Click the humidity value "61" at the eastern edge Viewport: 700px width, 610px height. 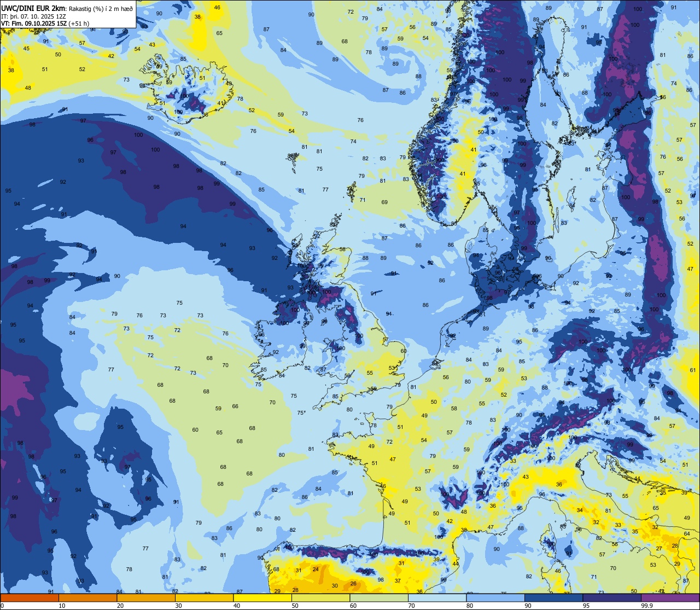[x=693, y=370]
